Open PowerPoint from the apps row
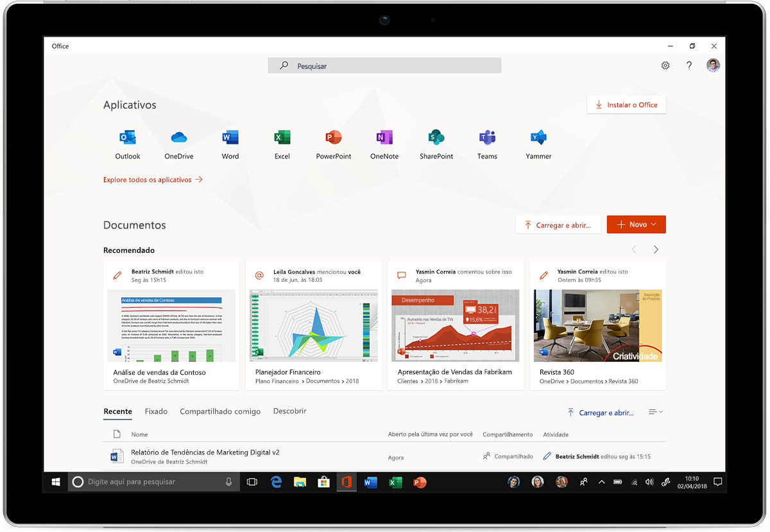Image resolution: width=770 pixels, height=532 pixels. 333,138
